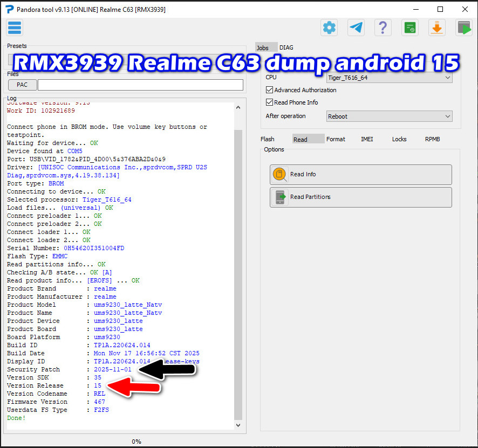Open the blue hamburger menu
478x448 pixels.
pyautogui.click(x=14, y=27)
